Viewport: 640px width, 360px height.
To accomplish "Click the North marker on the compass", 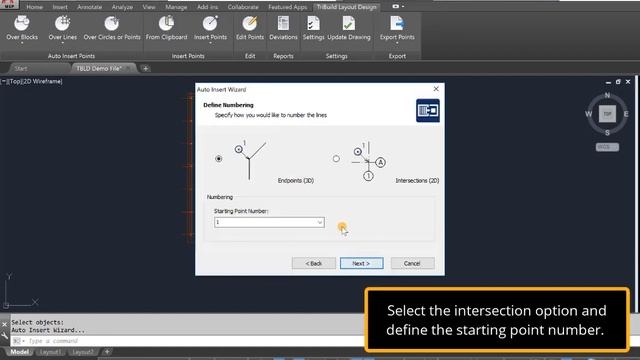I will [x=607, y=95].
